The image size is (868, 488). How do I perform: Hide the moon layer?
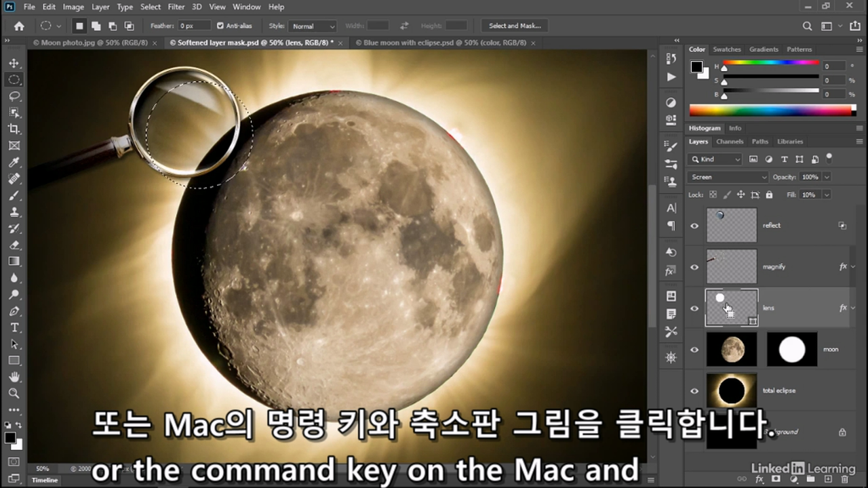[x=694, y=350]
